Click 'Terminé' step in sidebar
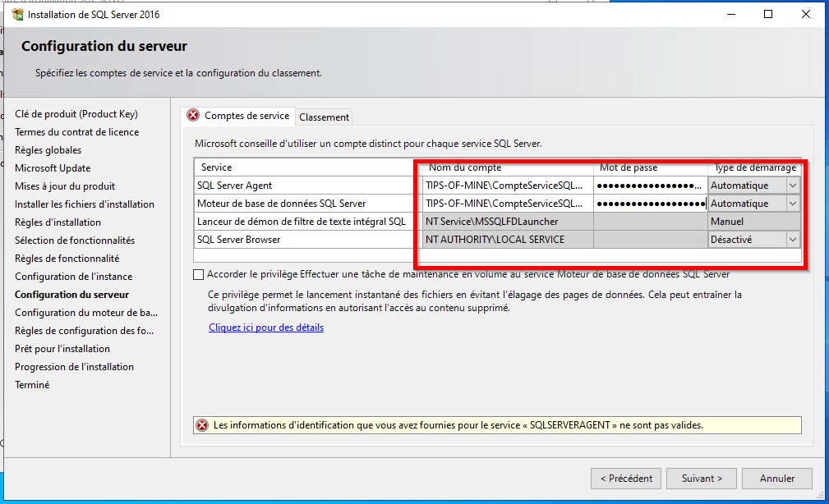Screen dimensions: 829x504 32,385
